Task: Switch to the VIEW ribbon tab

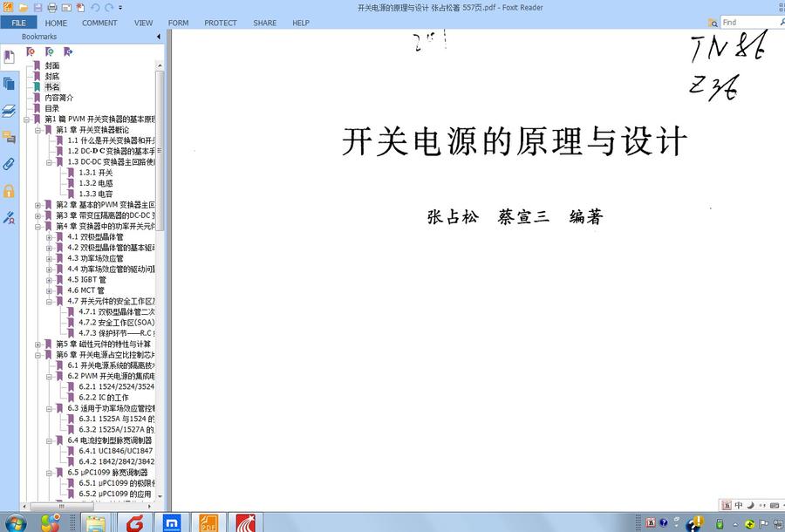Action: (x=143, y=23)
